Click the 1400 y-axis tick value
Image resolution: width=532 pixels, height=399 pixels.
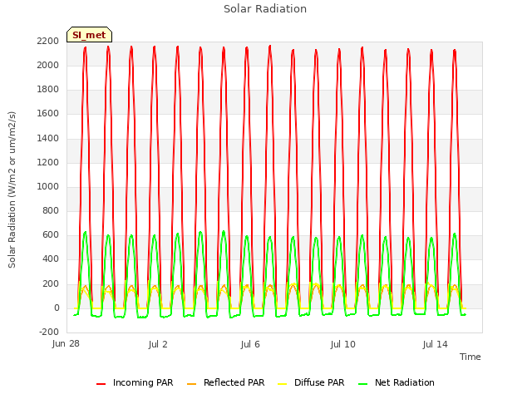point(48,139)
